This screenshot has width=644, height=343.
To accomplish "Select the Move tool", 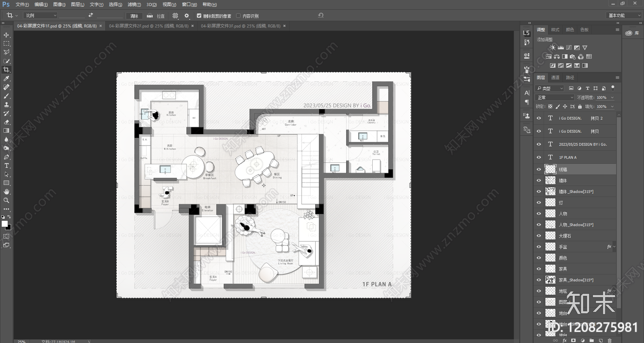I will pyautogui.click(x=6, y=35).
